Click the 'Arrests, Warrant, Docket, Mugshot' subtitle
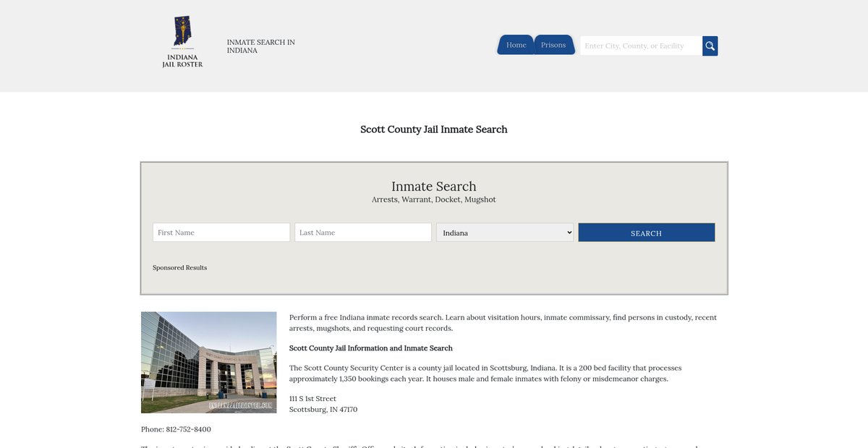This screenshot has width=868, height=448. coord(434,199)
